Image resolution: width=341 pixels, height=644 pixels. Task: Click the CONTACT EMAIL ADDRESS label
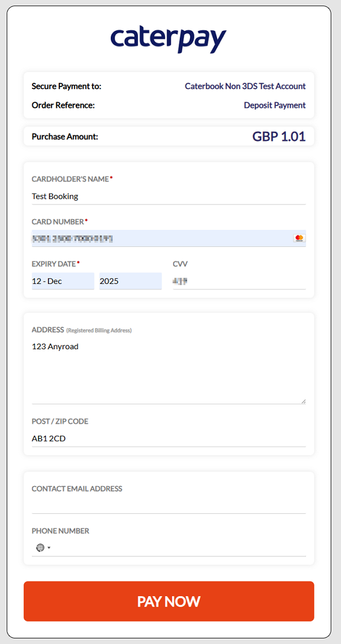coord(77,489)
